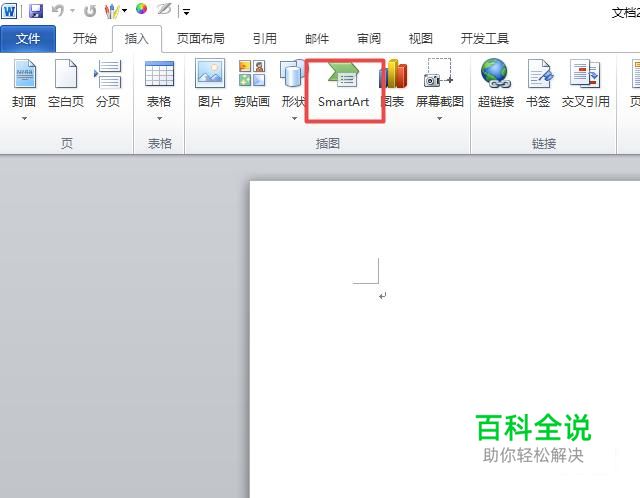The image size is (640, 498).
Task: Insert a cross-reference with 交叉引用
Action: (585, 84)
